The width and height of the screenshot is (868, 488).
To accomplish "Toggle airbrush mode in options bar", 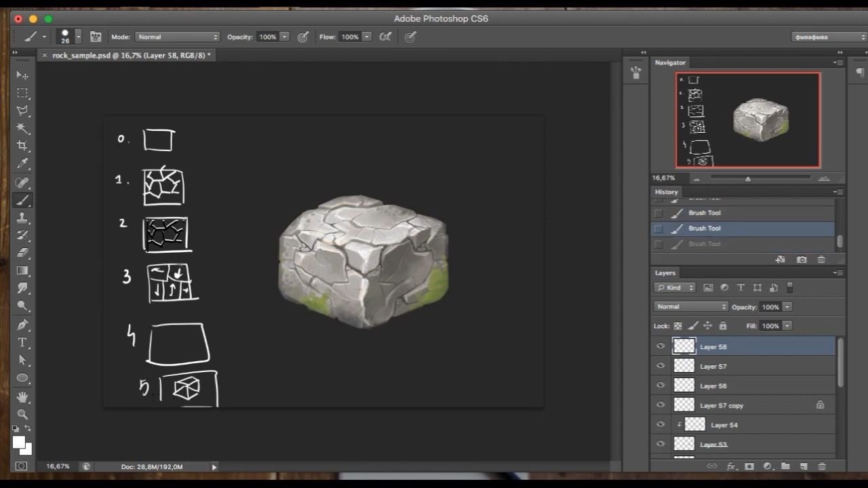I will click(385, 37).
